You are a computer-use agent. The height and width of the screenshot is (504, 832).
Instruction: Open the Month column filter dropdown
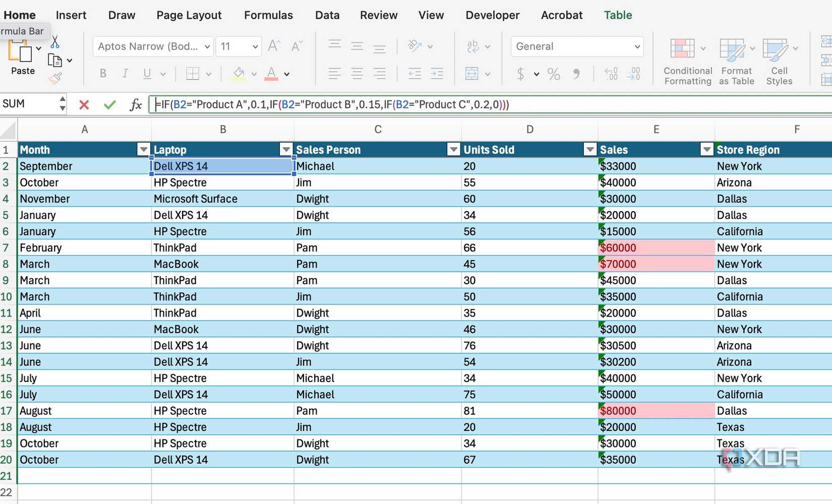[144, 150]
